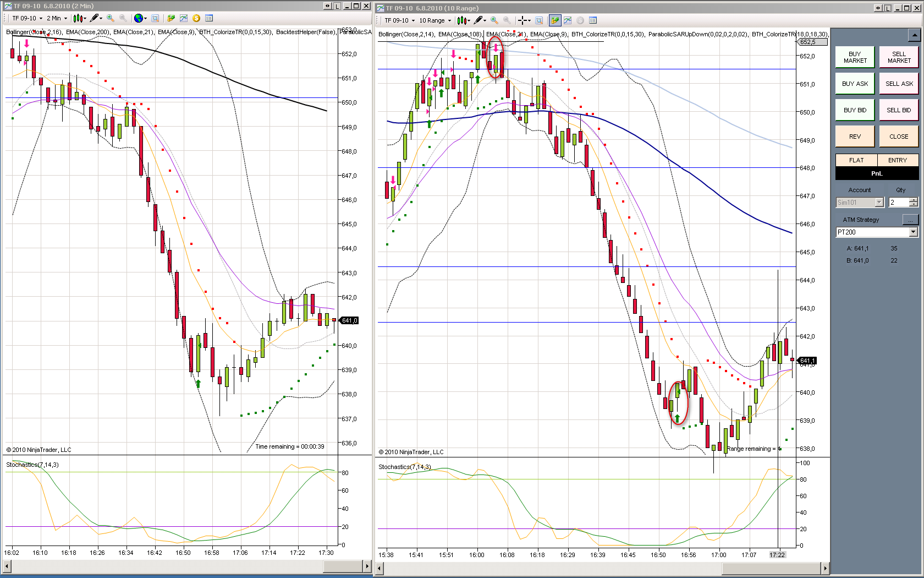Increase Qty with the up spinner arrow
Screen dimensions: 924x578
pyautogui.click(x=914, y=200)
